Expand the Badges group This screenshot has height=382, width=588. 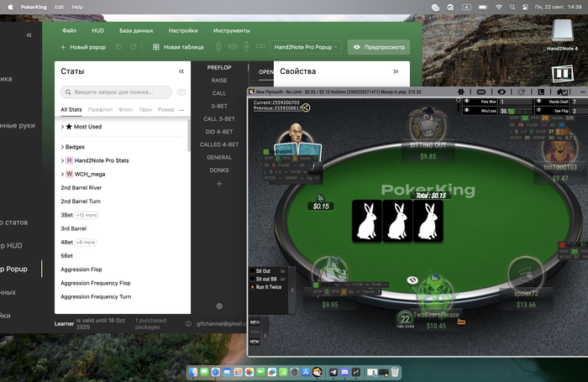[x=63, y=147]
